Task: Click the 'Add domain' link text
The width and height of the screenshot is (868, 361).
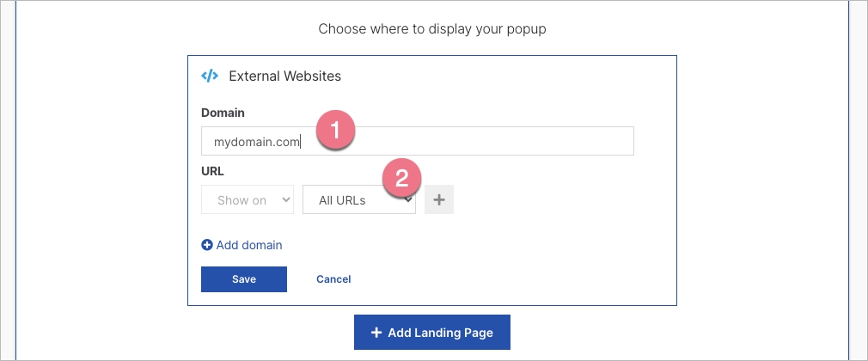Action: (249, 245)
